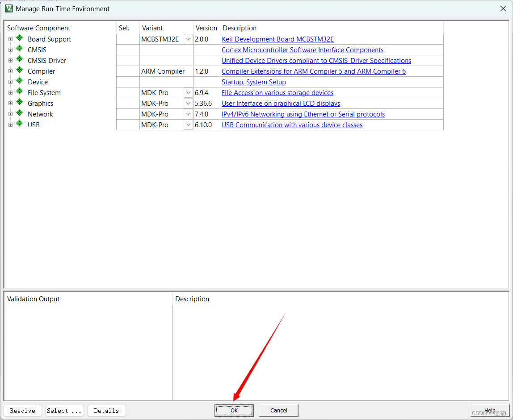Click the Help button
The image size is (513, 420).
point(490,411)
